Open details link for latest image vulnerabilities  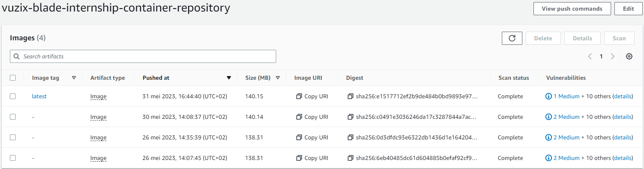click(623, 96)
